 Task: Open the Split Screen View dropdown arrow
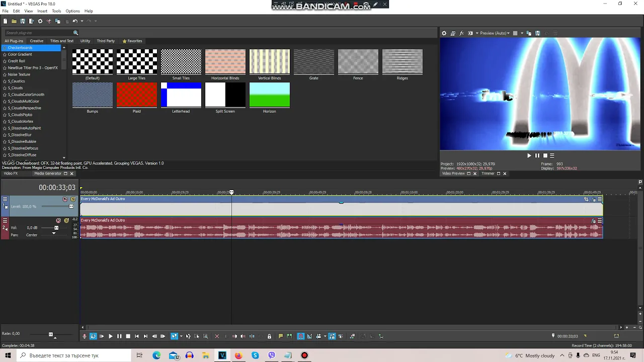pyautogui.click(x=477, y=33)
